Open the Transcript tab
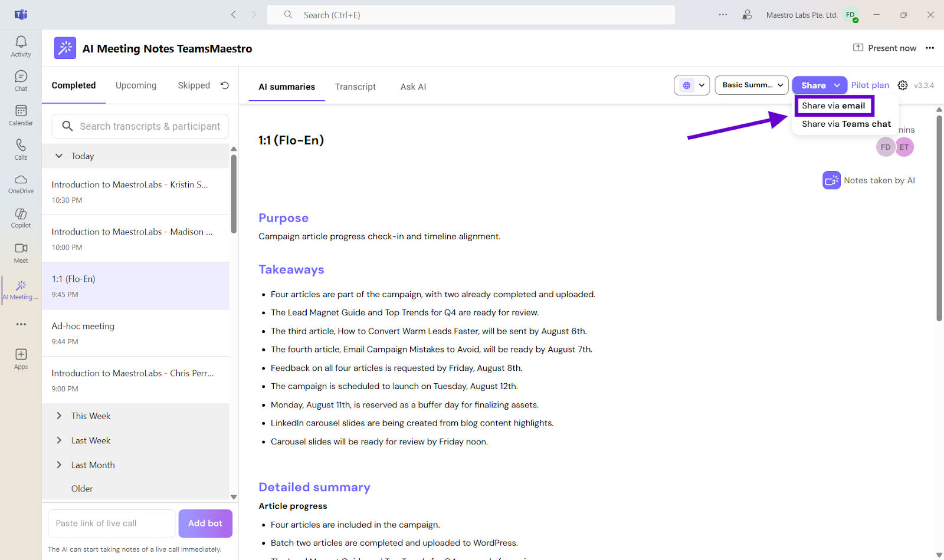The image size is (944, 560). coord(355,87)
